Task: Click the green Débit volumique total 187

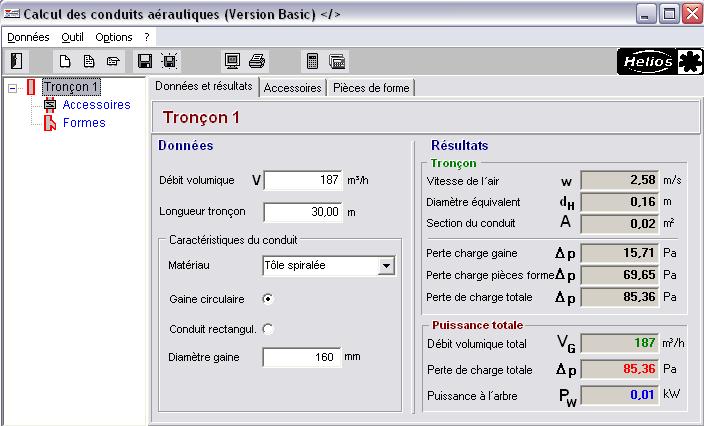Action: (x=620, y=343)
